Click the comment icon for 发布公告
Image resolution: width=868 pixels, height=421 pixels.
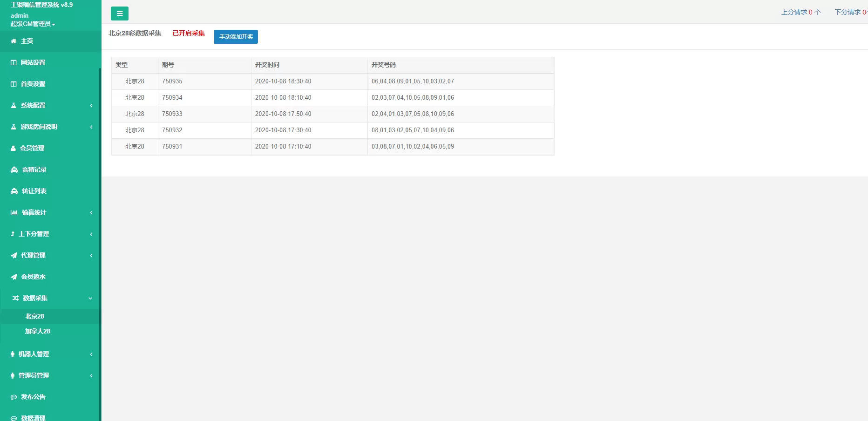[x=14, y=397]
